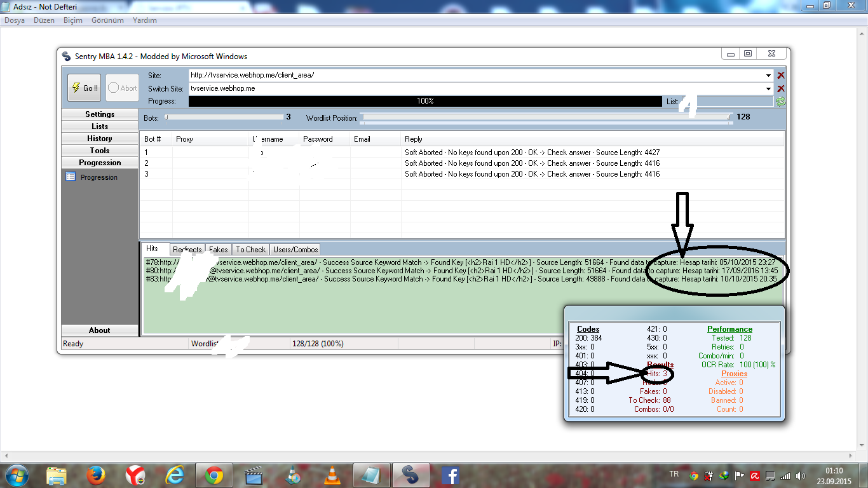This screenshot has width=868, height=488.
Task: Open Firefox from the taskbar
Action: [96, 475]
